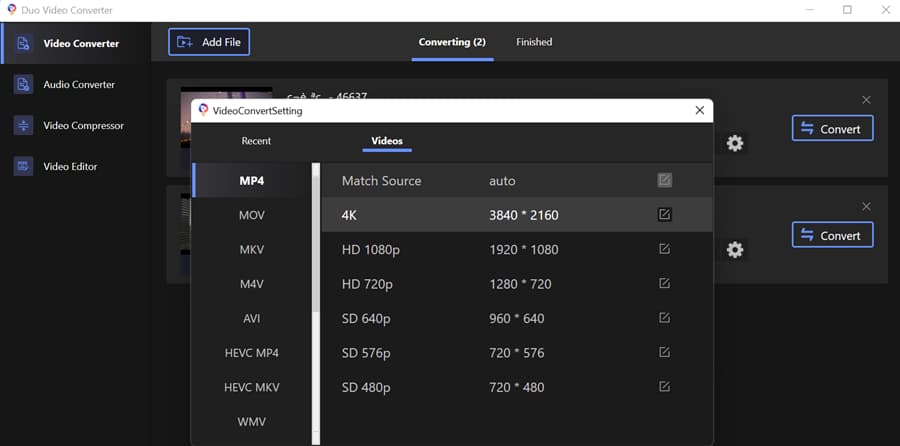Edit the HD 1080p preset
The width and height of the screenshot is (900, 446).
click(664, 249)
